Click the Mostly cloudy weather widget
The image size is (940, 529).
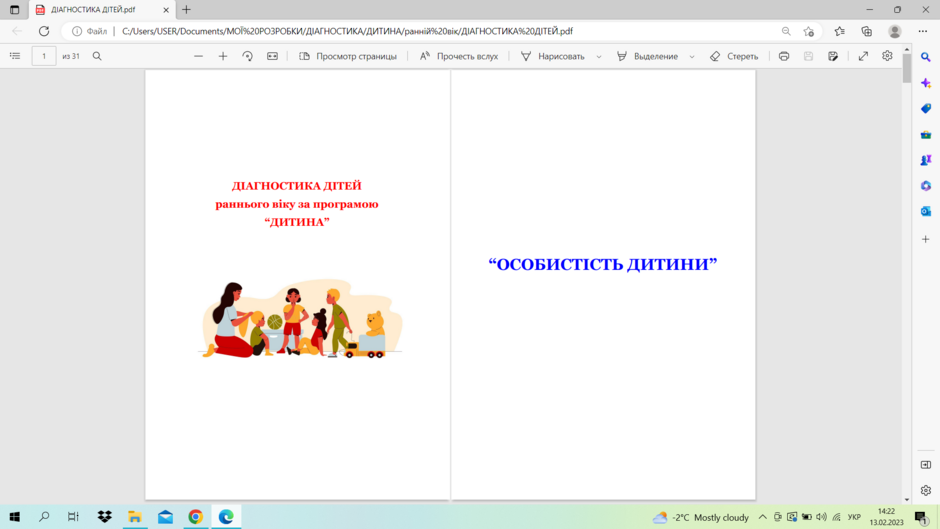click(701, 517)
